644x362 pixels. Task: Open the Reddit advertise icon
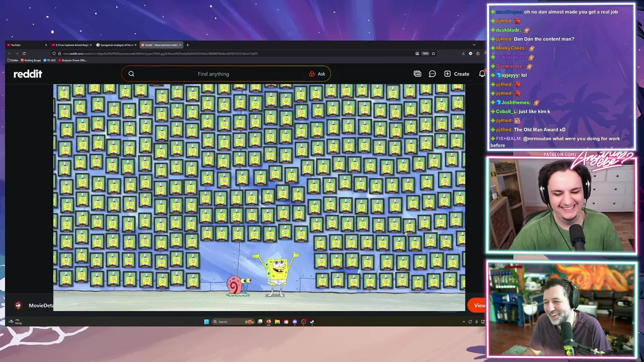click(418, 74)
